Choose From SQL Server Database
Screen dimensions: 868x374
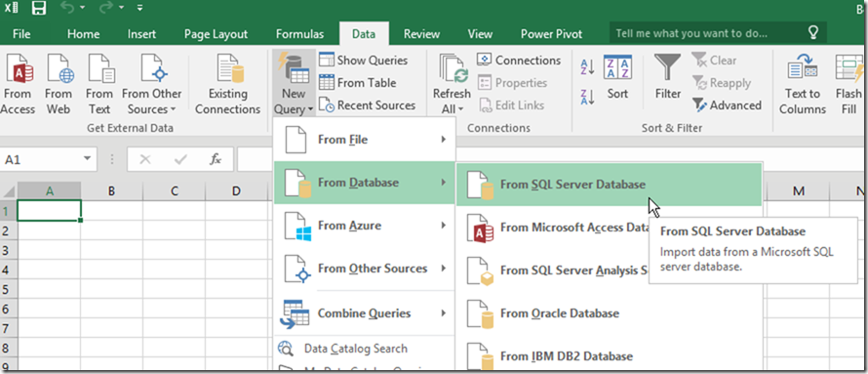click(x=609, y=185)
